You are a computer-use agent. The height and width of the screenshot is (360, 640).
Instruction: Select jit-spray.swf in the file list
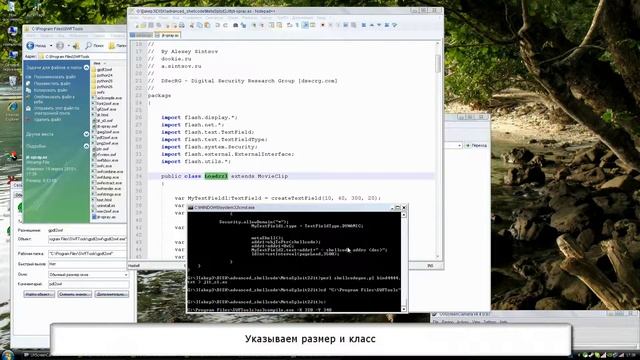(x=105, y=126)
